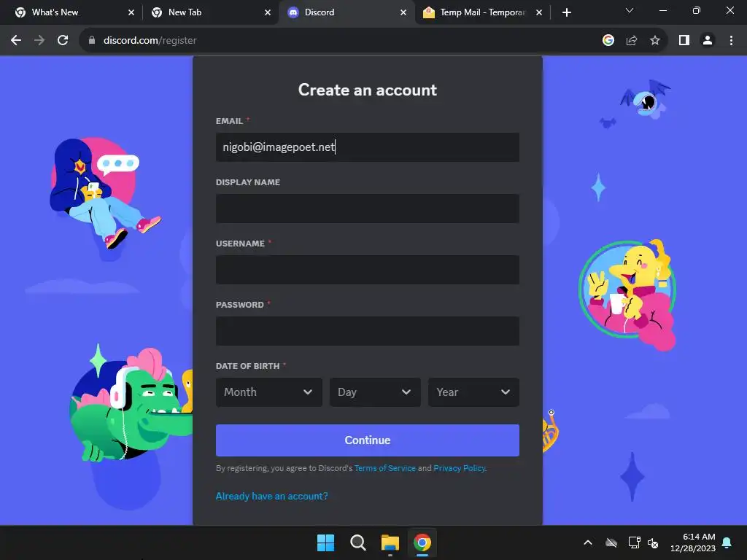Open the notification bell icon
The height and width of the screenshot is (560, 747).
727,542
